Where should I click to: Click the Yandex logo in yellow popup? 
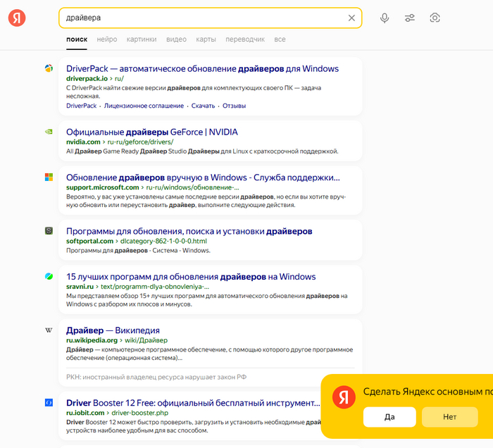(x=344, y=397)
